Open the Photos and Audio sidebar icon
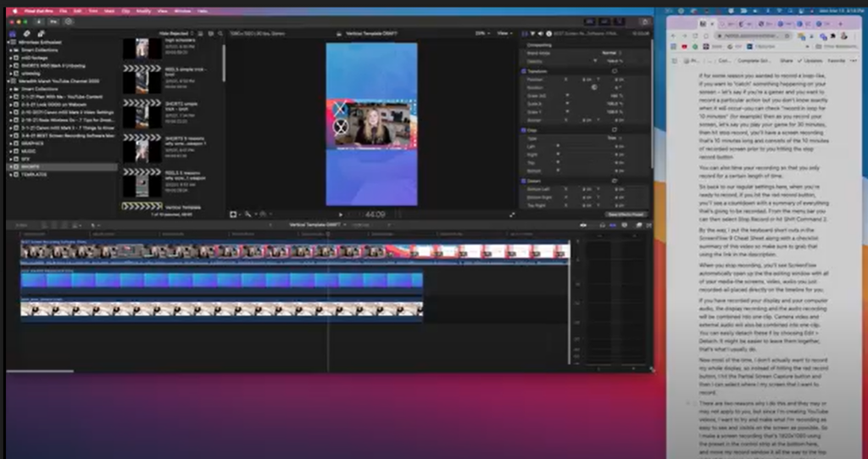The width and height of the screenshot is (868, 459). coord(26,34)
